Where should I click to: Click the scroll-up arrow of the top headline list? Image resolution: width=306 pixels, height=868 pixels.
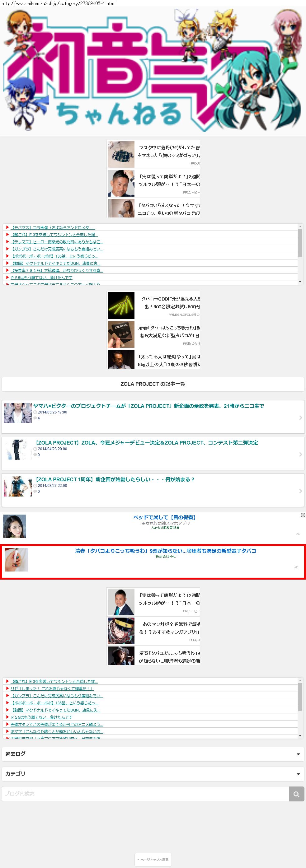[300, 227]
